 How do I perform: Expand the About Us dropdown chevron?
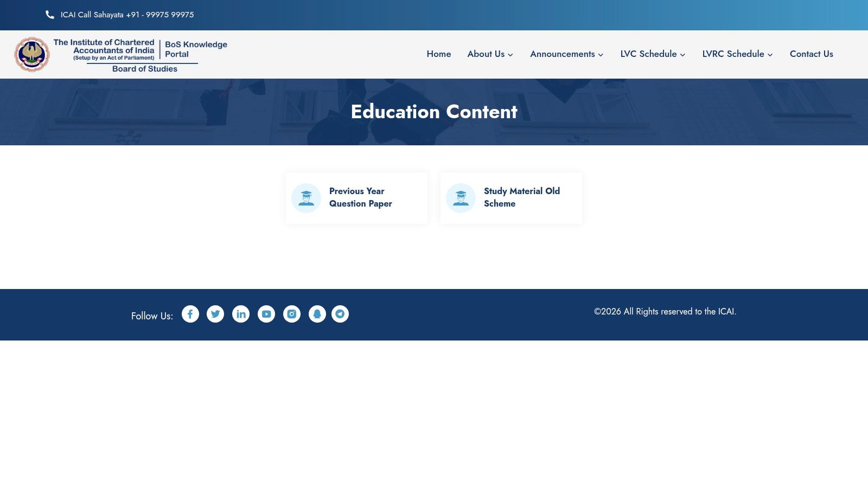510,55
